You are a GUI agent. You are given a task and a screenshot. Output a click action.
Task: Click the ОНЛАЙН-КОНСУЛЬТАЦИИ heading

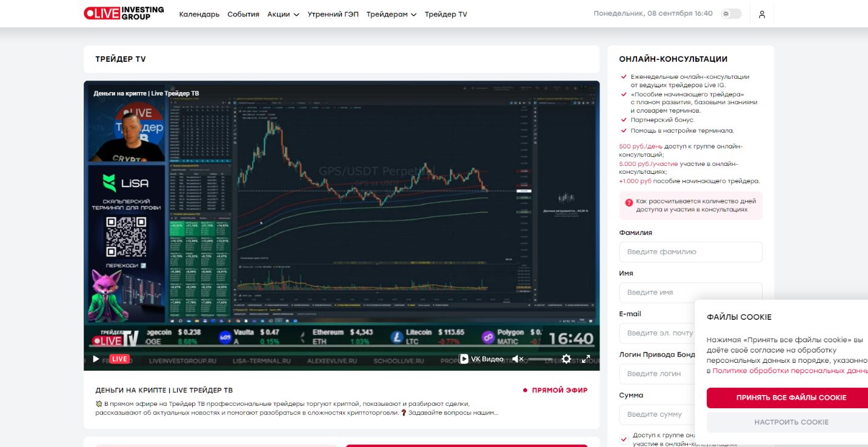tap(673, 59)
